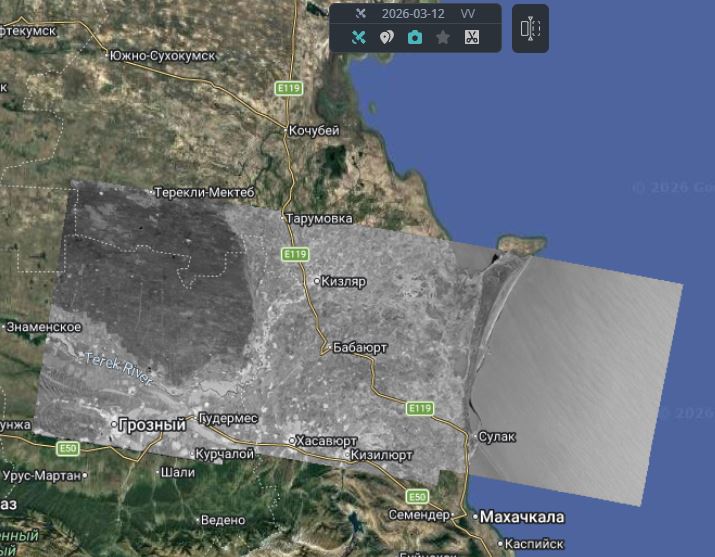The height and width of the screenshot is (557, 715).
Task: Click the Кочубей town label
Action: point(314,131)
